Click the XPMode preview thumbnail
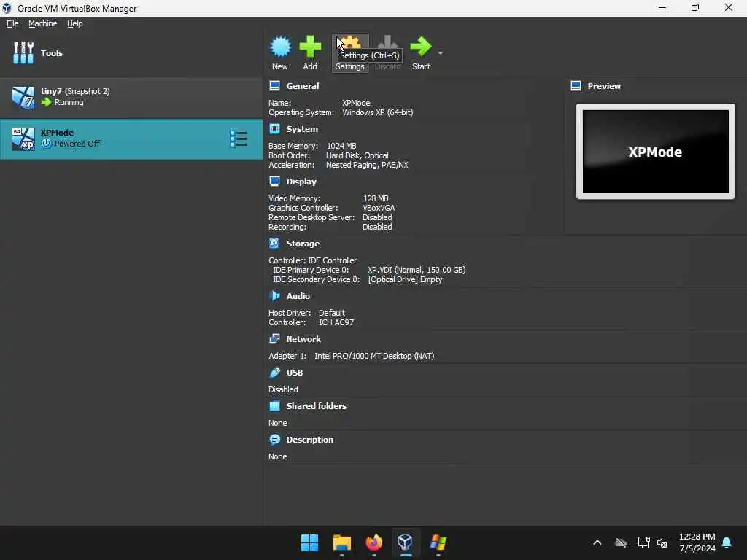This screenshot has height=560, width=747. pos(656,152)
